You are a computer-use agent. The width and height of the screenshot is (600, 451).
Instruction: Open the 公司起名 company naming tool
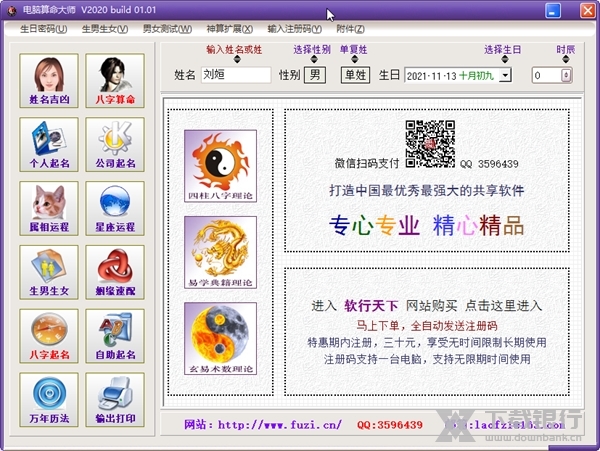click(x=115, y=145)
